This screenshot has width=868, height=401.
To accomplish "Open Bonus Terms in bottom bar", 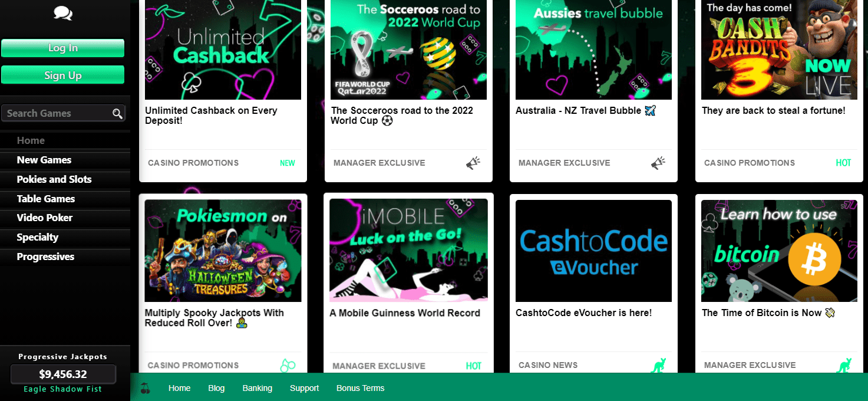I will click(x=361, y=388).
